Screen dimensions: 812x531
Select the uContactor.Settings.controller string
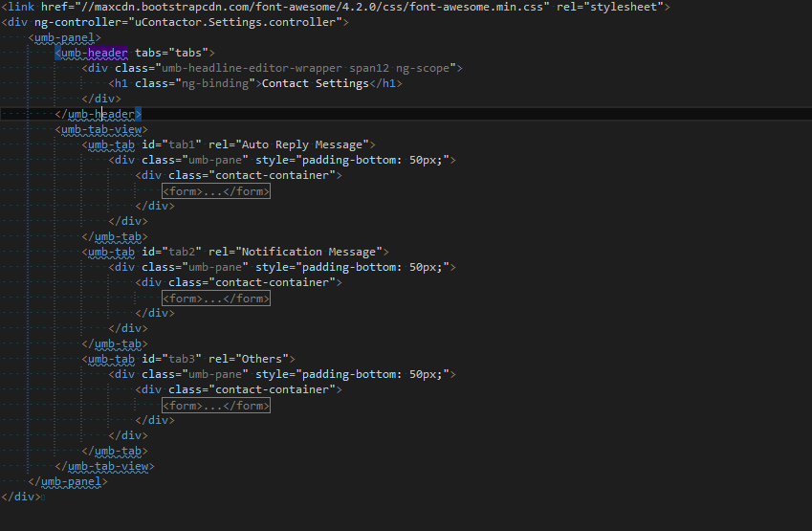point(234,22)
